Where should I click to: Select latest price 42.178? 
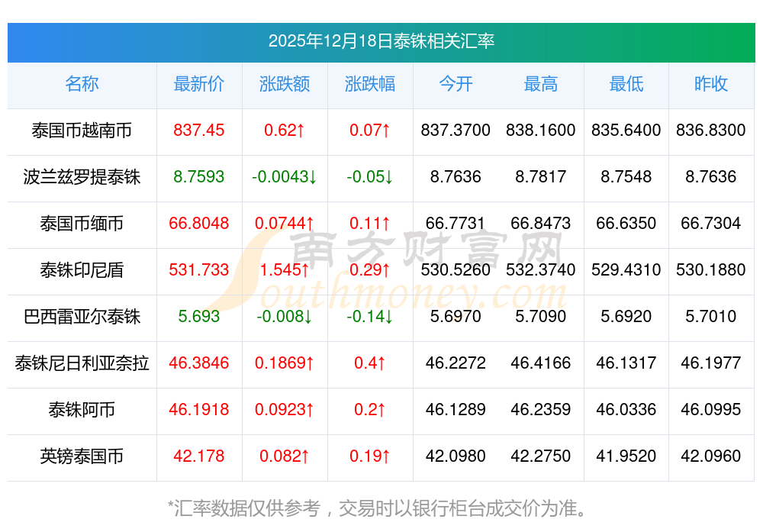pyautogui.click(x=199, y=456)
